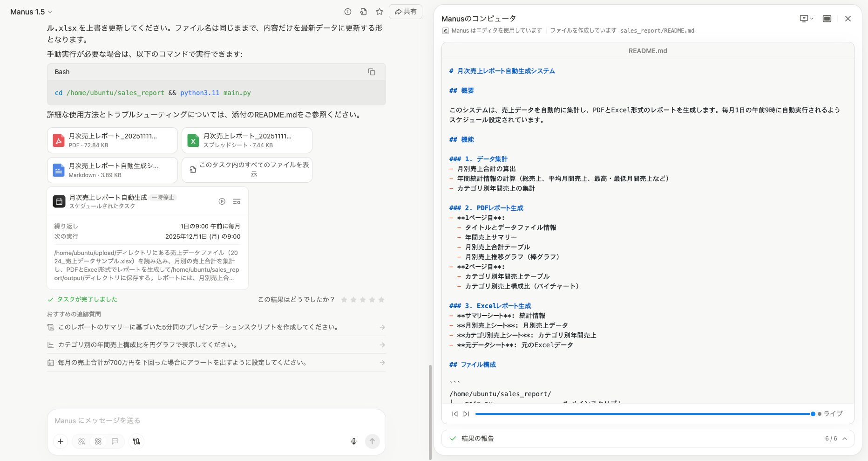Collapse the 結果の報告 section chevron
The image size is (868, 461).
point(844,438)
